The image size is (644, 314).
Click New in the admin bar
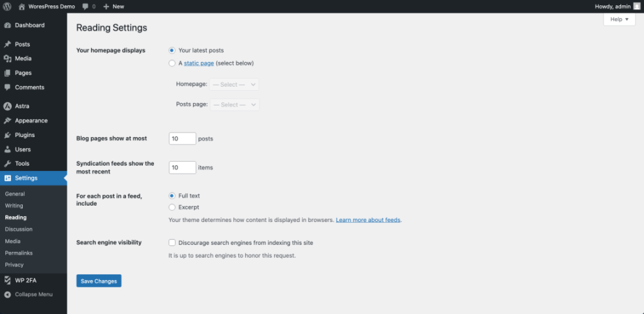(118, 7)
